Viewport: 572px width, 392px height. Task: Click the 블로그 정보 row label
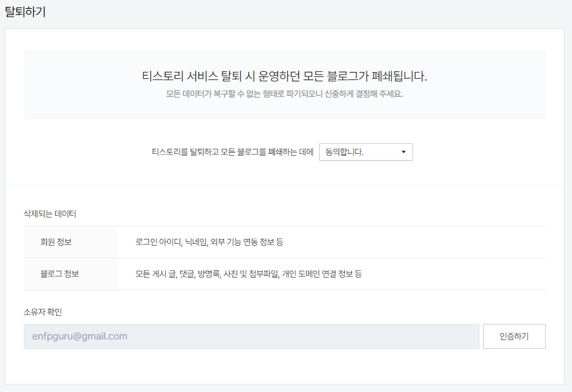59,274
